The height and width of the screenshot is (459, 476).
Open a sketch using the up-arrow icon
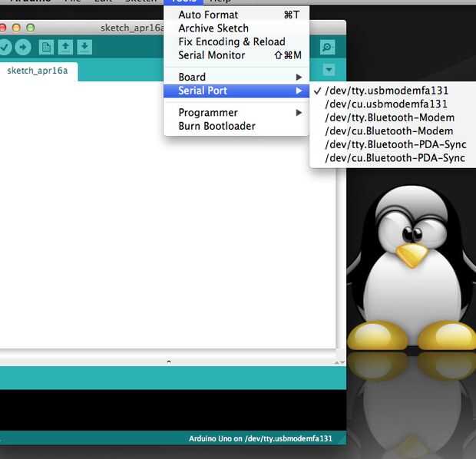(65, 47)
